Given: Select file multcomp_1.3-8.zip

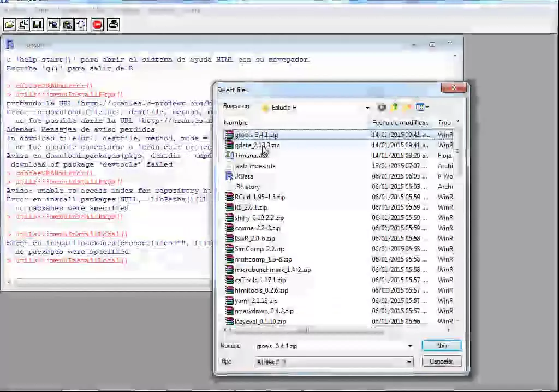Looking at the screenshot, I should tap(263, 259).
